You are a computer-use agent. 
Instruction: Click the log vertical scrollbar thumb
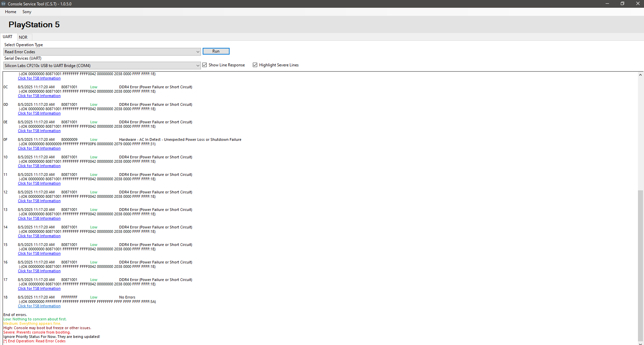(640, 266)
